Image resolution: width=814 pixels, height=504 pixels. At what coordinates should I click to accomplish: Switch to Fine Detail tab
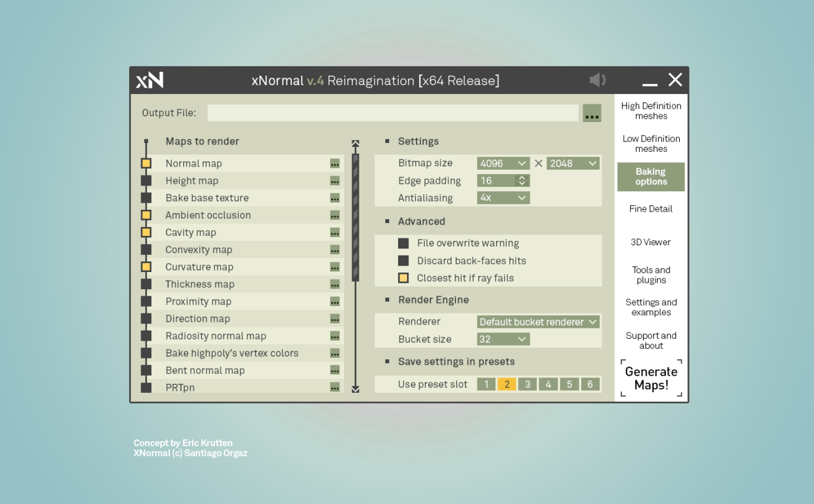(651, 209)
